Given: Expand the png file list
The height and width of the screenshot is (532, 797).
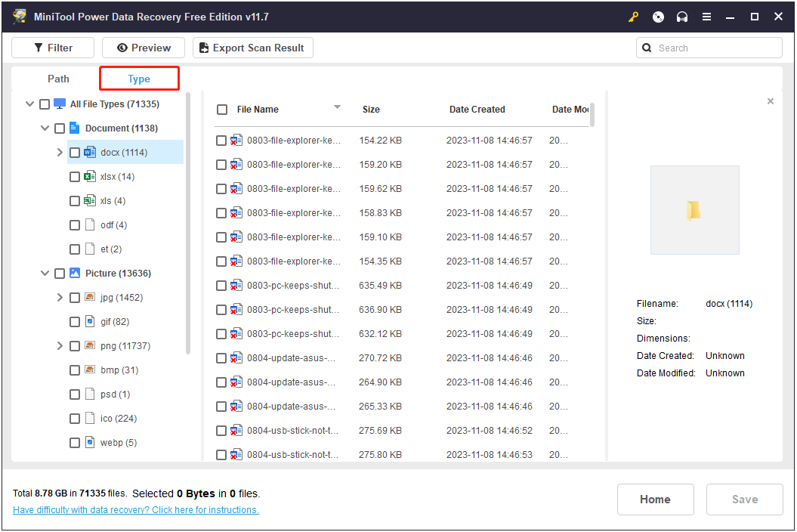Looking at the screenshot, I should click(x=60, y=345).
